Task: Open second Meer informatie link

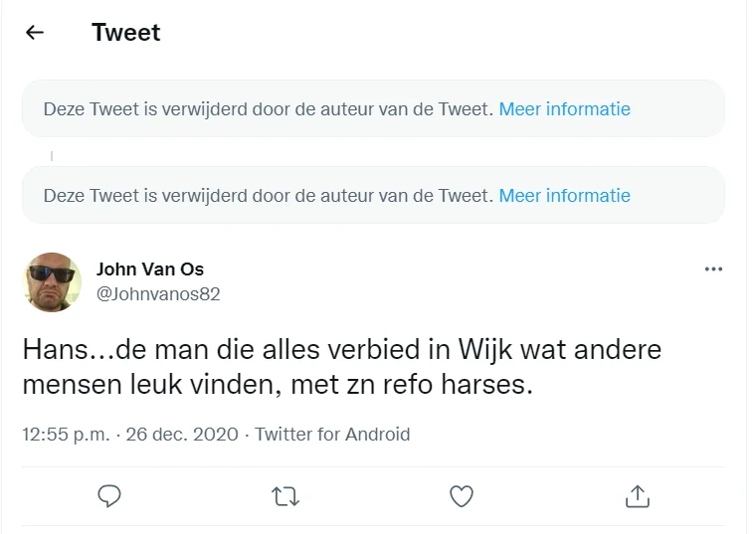Action: click(x=564, y=195)
